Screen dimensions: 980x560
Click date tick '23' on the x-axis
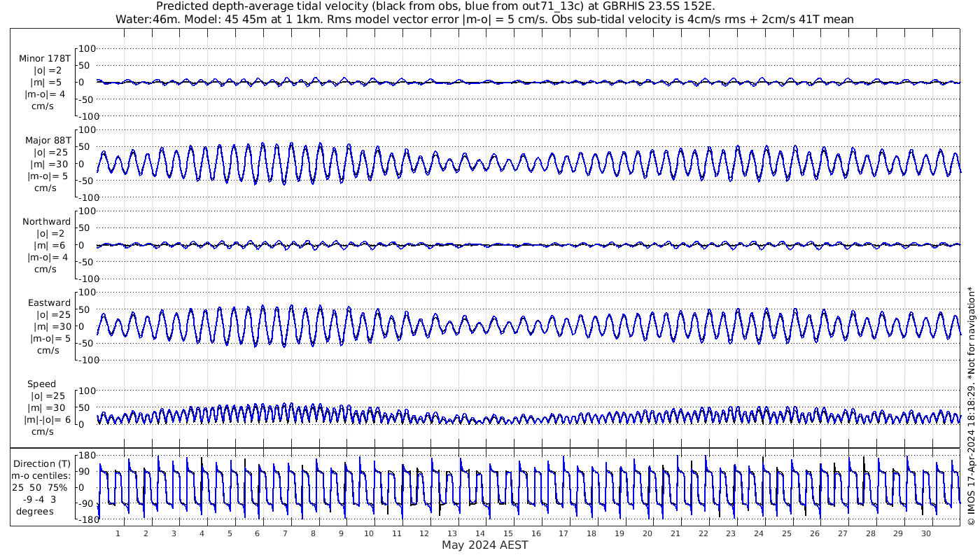[x=731, y=533]
